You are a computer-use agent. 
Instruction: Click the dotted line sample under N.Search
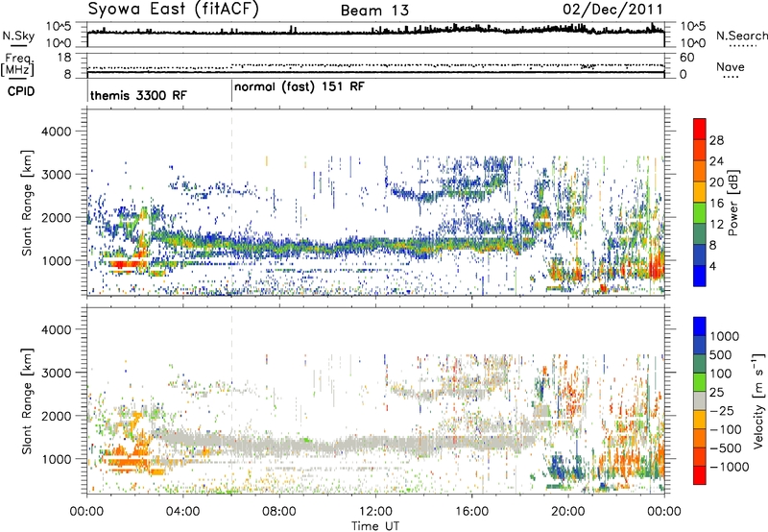click(x=742, y=46)
